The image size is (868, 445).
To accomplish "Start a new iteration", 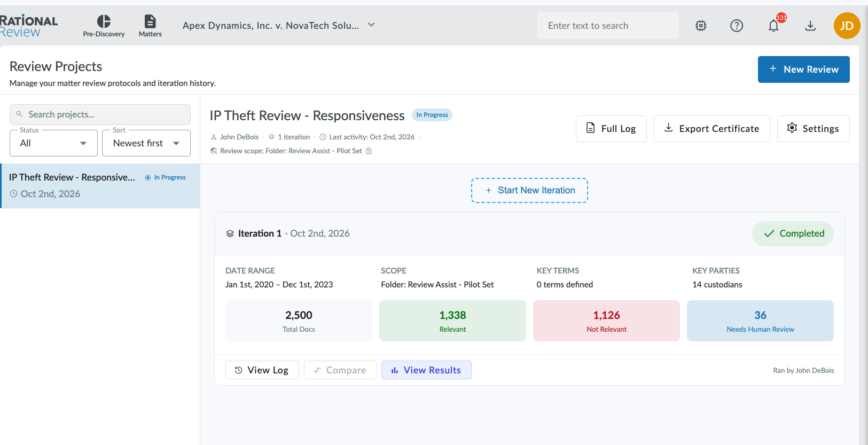I will point(529,190).
